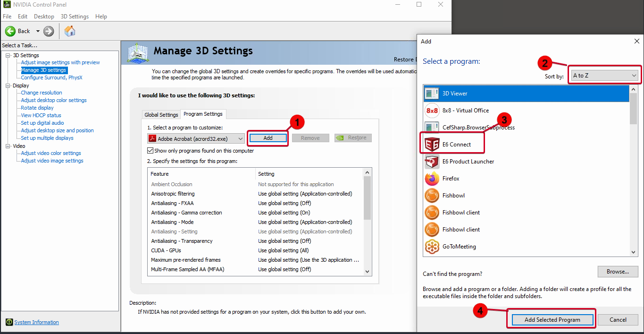Close the Add dialog
Viewport: 644px width, 334px height.
click(636, 42)
